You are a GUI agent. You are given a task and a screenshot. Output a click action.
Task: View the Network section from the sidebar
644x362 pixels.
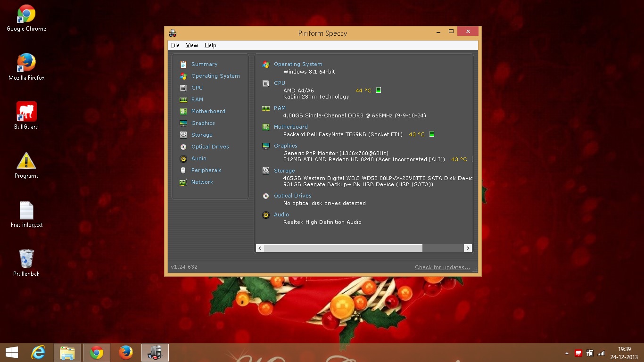(202, 182)
